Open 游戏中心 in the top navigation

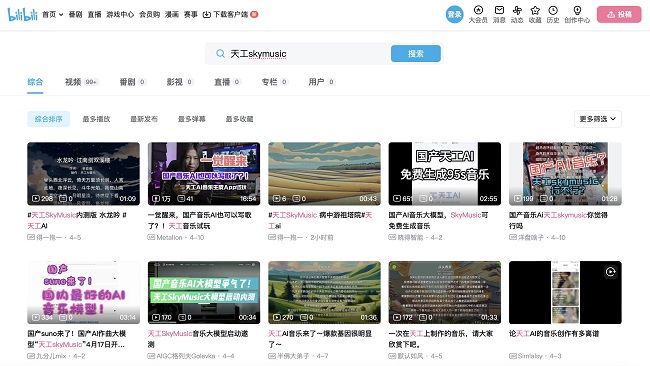(120, 15)
